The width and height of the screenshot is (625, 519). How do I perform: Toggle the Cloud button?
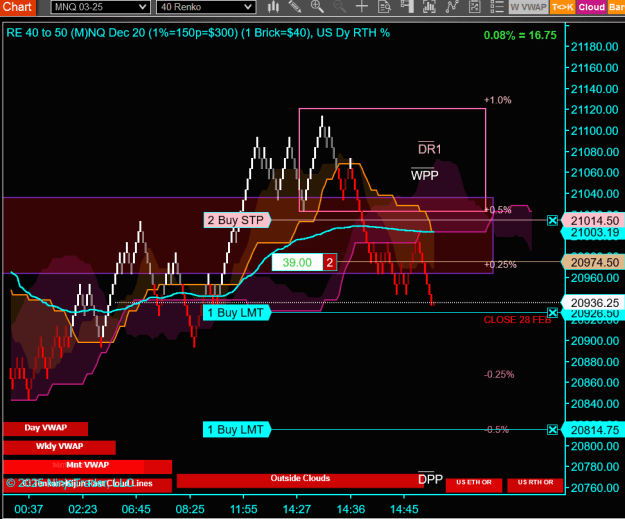tap(592, 7)
